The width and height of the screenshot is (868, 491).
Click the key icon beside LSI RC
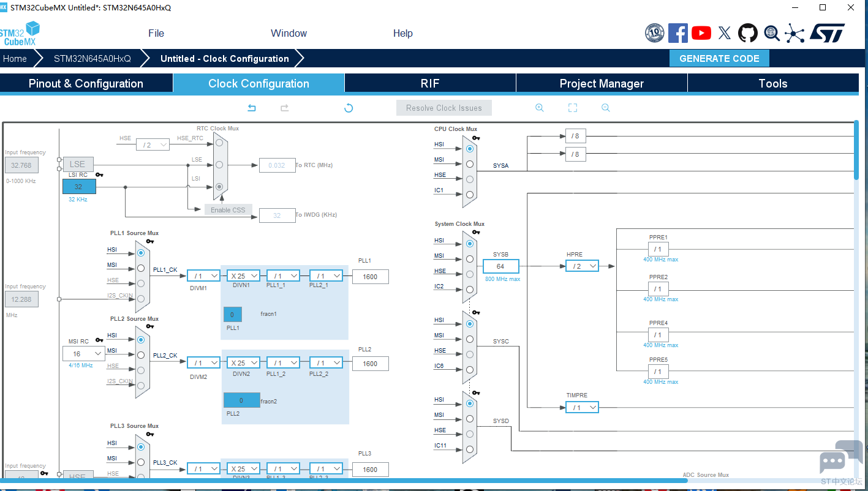pos(99,175)
